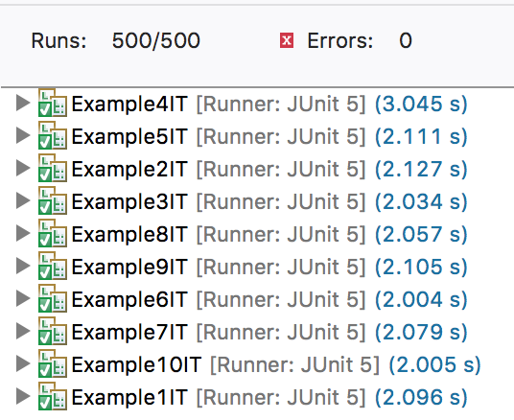Click the Example4IT test suite icon
514x420 pixels.
tap(53, 103)
